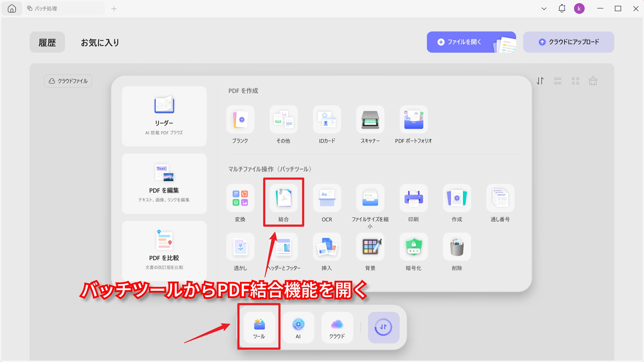Click the purple sync button in dock
644x362 pixels.
384,328
